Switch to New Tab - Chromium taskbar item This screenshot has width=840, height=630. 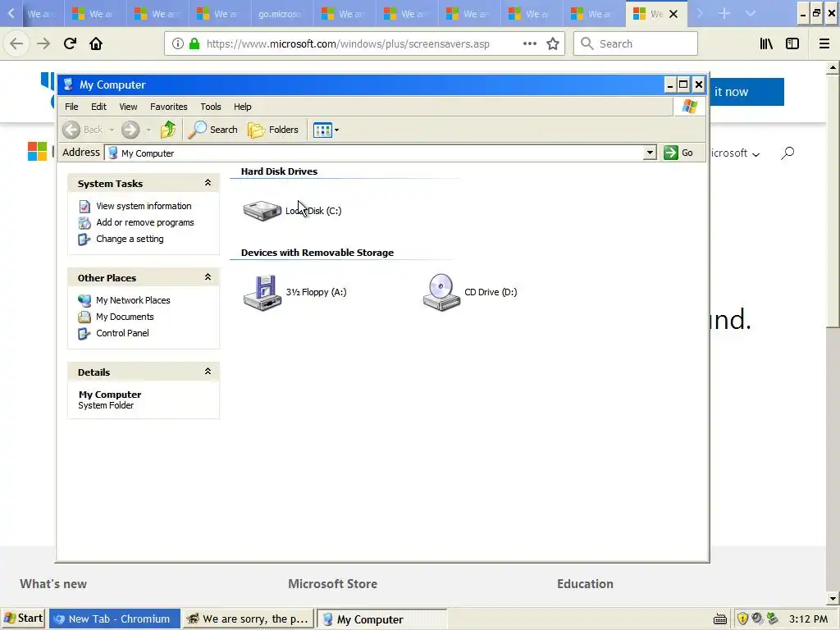pos(113,619)
